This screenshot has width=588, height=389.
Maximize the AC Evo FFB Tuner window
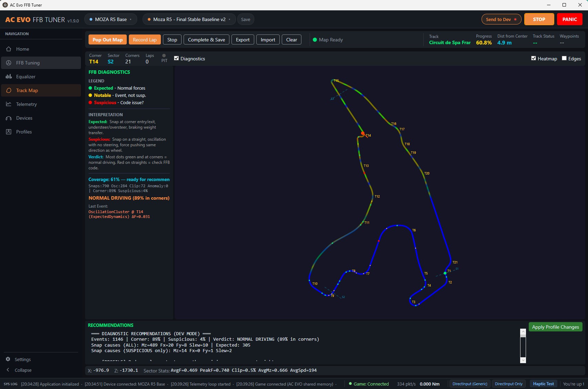point(564,5)
